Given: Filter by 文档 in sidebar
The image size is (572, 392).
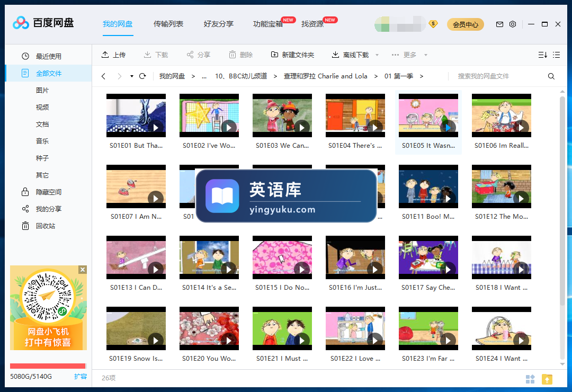Looking at the screenshot, I should click(x=42, y=124).
